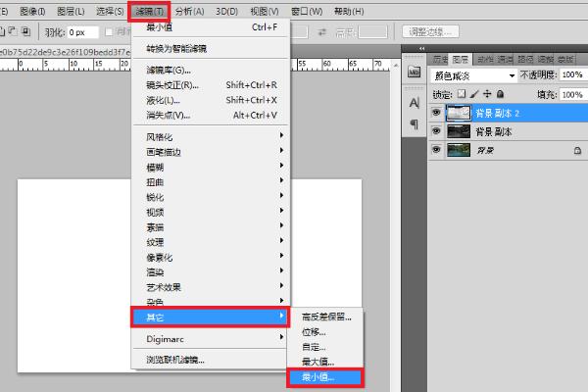Open the 渲染 filter category

click(x=211, y=272)
